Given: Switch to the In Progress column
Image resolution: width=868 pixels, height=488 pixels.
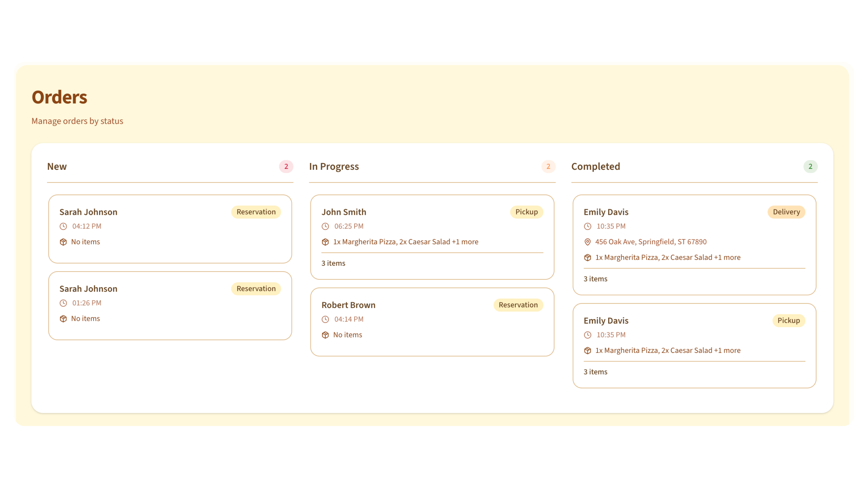Looking at the screenshot, I should (x=334, y=166).
